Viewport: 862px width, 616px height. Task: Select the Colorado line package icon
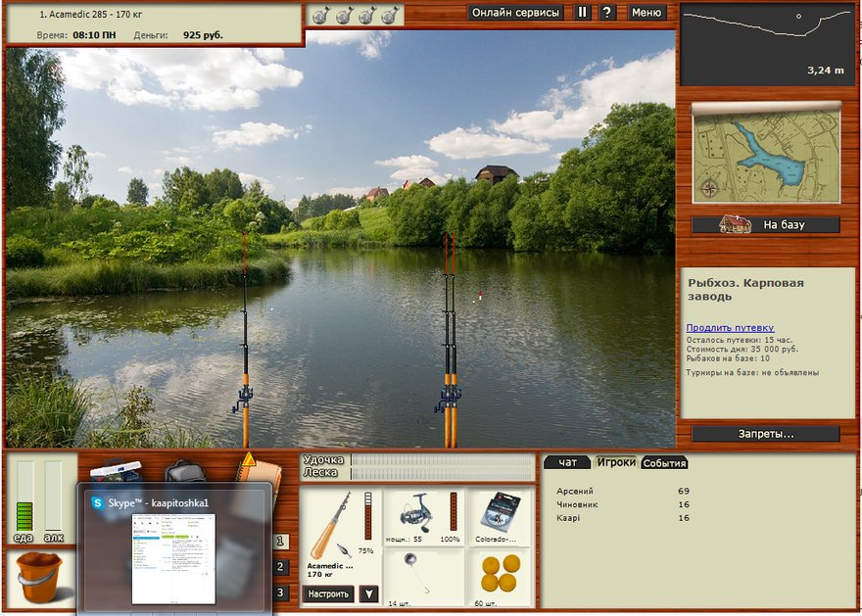coord(500,514)
